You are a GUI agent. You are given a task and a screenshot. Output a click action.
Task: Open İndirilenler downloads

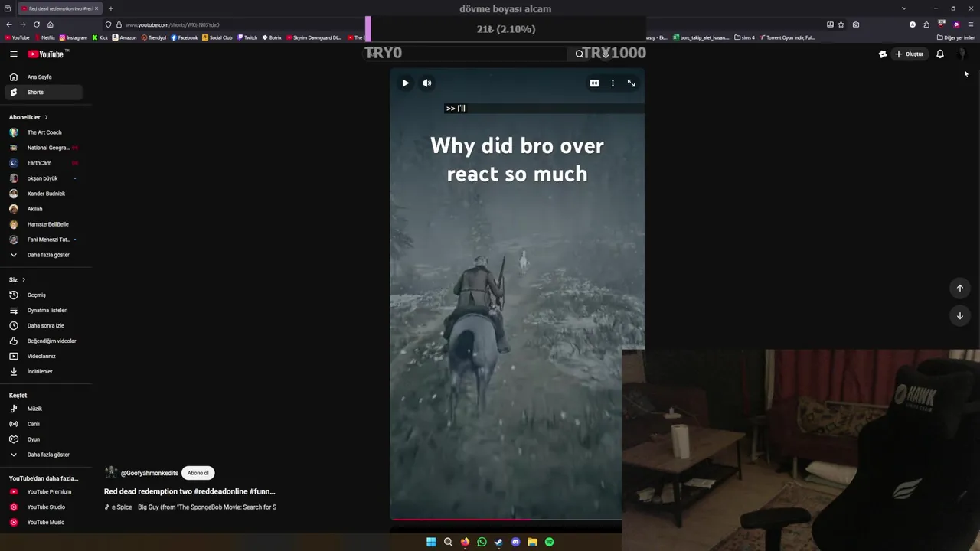[44, 371]
